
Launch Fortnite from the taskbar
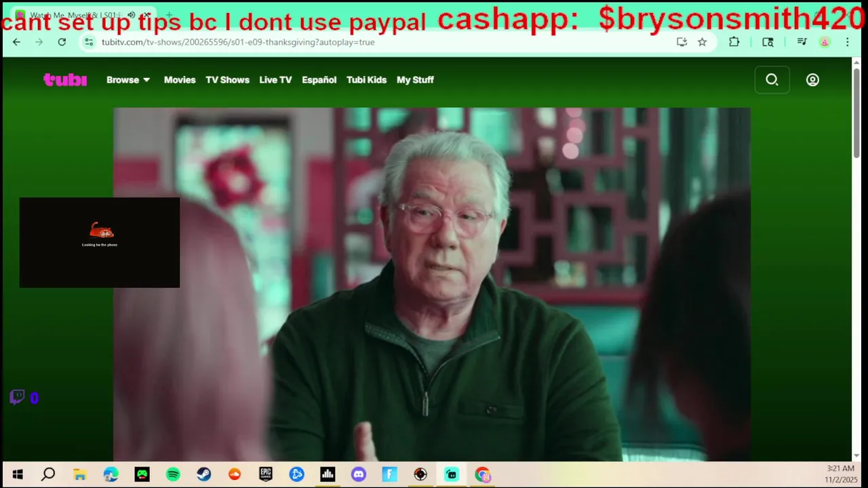(389, 474)
